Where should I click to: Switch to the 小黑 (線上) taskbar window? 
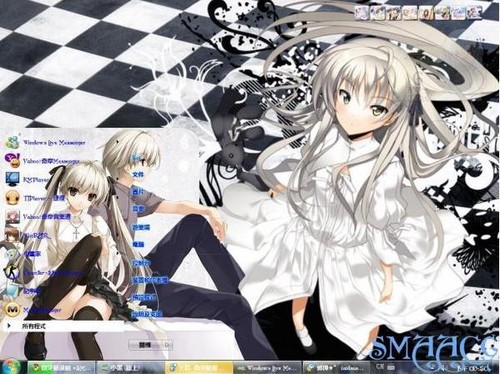tap(129, 368)
